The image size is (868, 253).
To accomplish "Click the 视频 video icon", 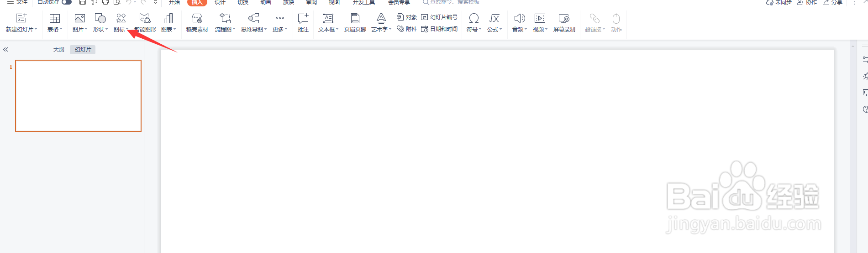I will click(x=540, y=18).
